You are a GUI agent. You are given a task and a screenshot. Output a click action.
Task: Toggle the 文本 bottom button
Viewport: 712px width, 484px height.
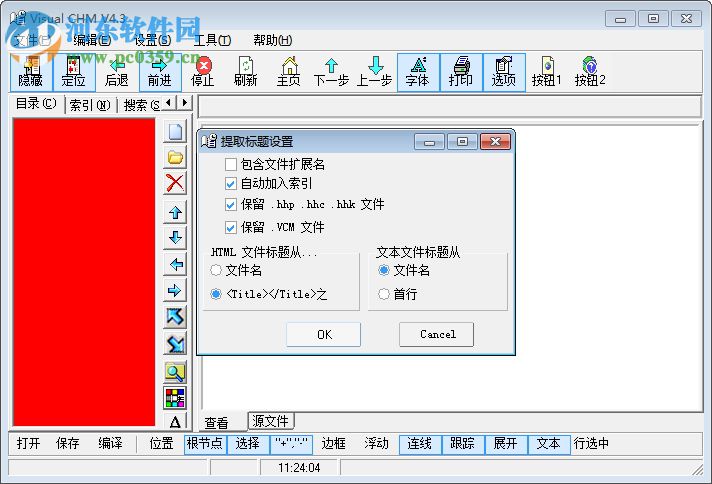549,444
